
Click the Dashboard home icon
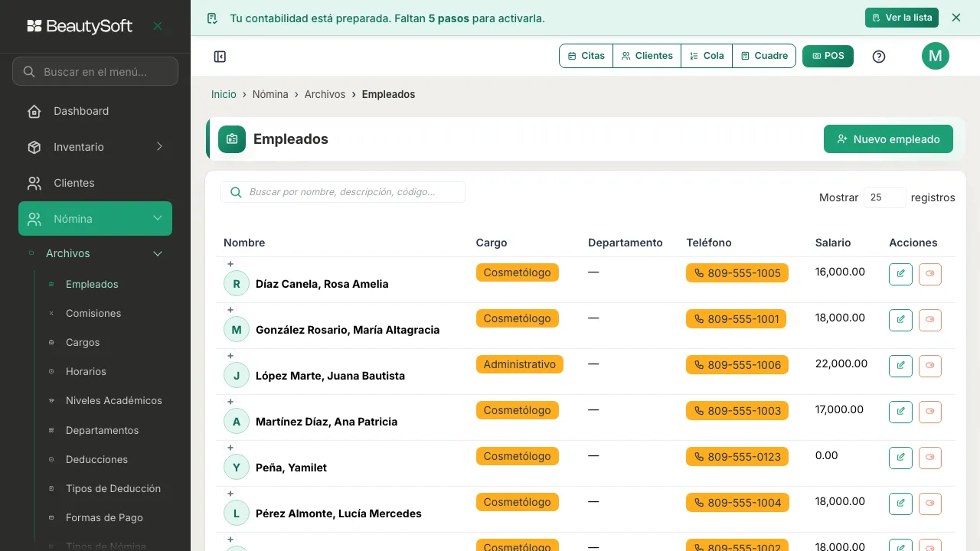(x=34, y=112)
